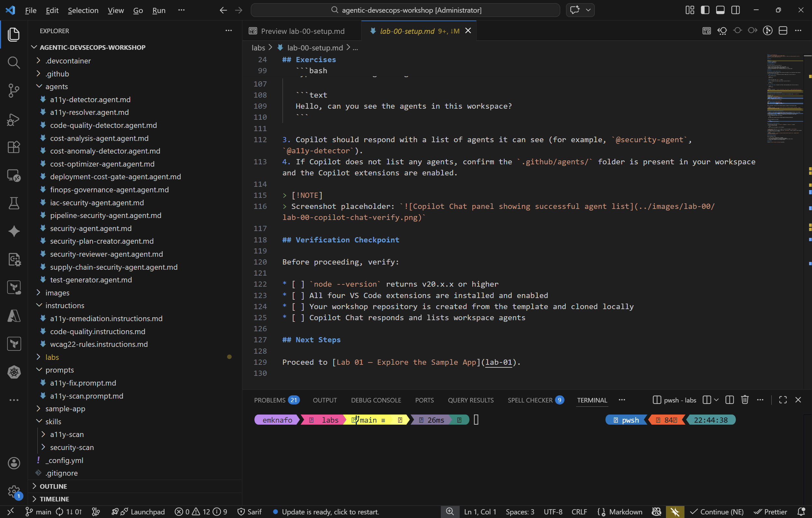Click the Spell Checker badge counter
The width and height of the screenshot is (812, 518).
click(560, 400)
